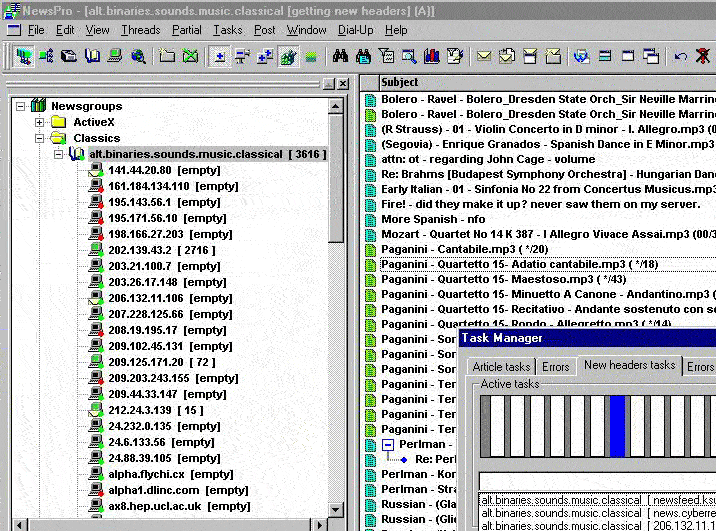Click the envelope mail icon in toolbar
Screen dimensions: 716x531
pyautogui.click(x=484, y=56)
